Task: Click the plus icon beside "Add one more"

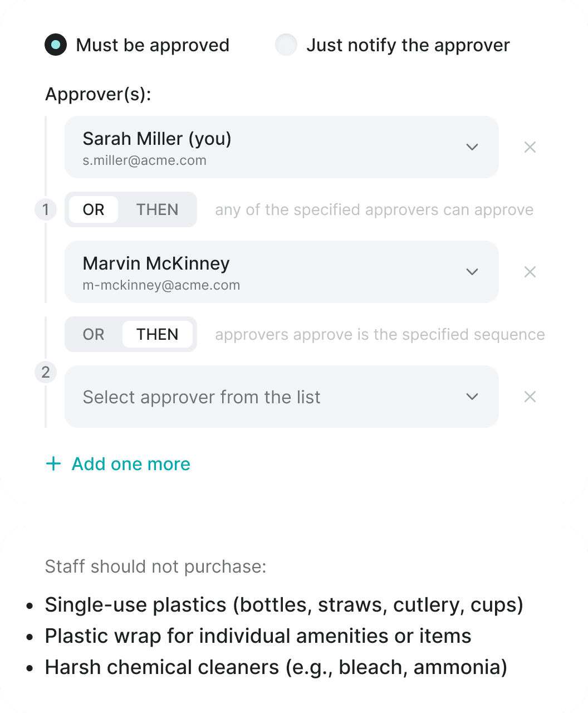Action: tap(53, 464)
